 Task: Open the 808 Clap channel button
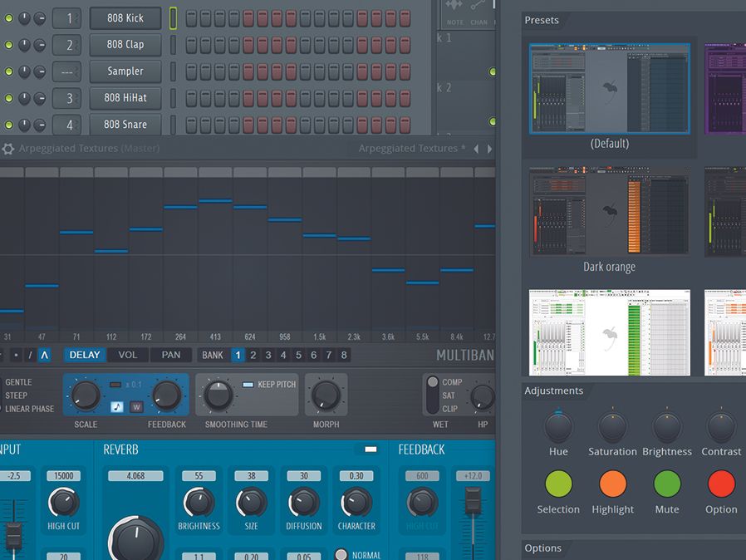pyautogui.click(x=125, y=45)
